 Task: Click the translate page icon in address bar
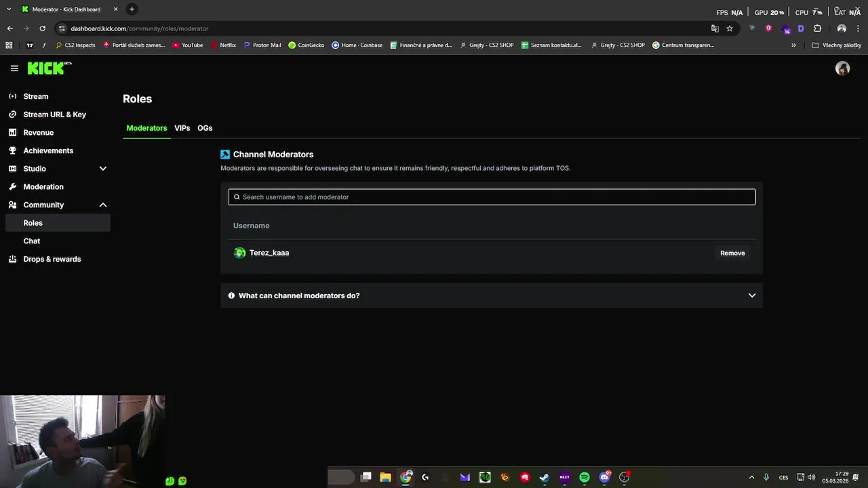[x=715, y=28]
